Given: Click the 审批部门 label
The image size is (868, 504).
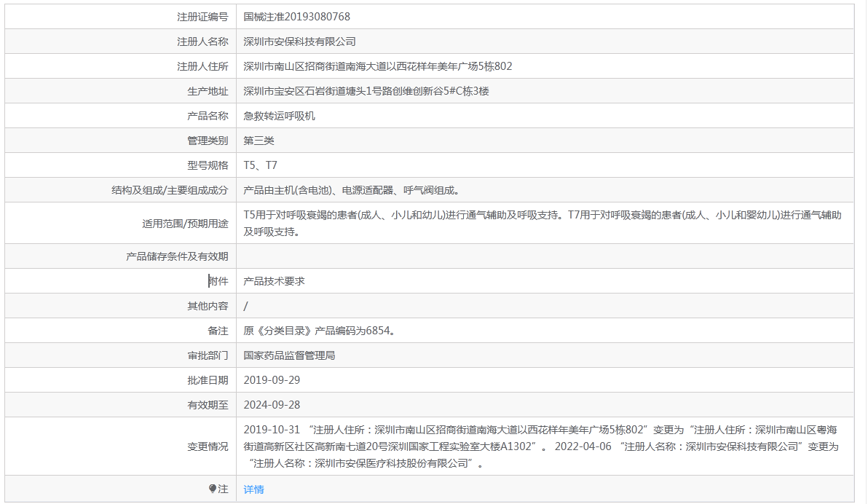Looking at the screenshot, I should [x=208, y=355].
